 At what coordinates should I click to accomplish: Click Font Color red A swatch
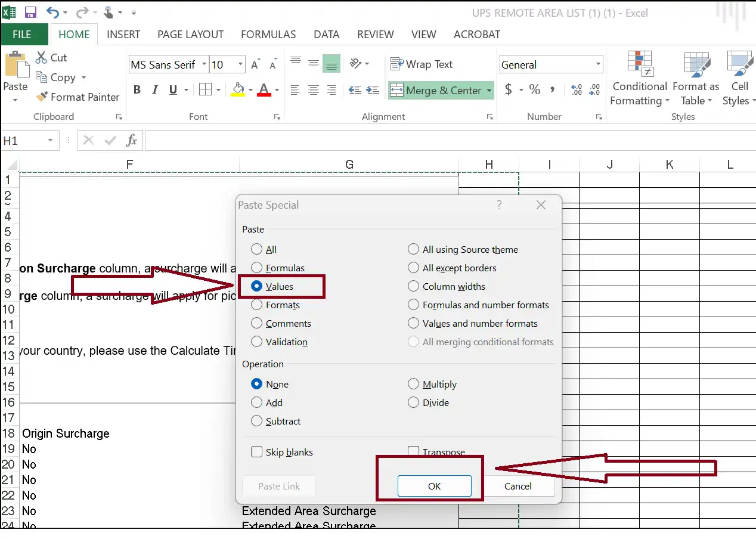[265, 90]
